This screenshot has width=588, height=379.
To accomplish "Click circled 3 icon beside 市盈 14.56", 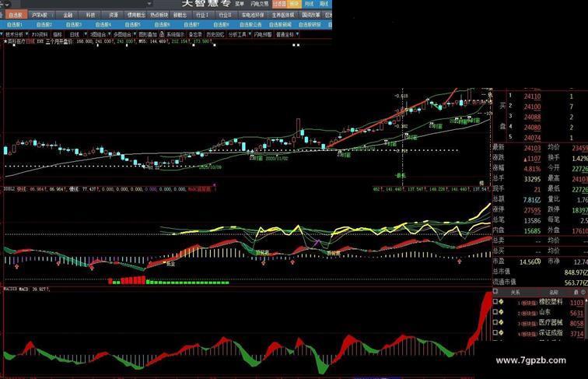I will coord(538,261).
